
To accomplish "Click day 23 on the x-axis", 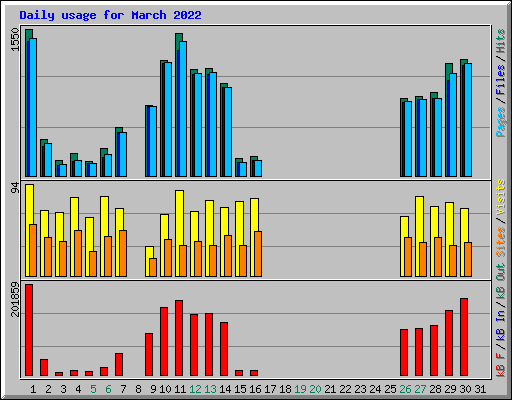I will tap(360, 389).
